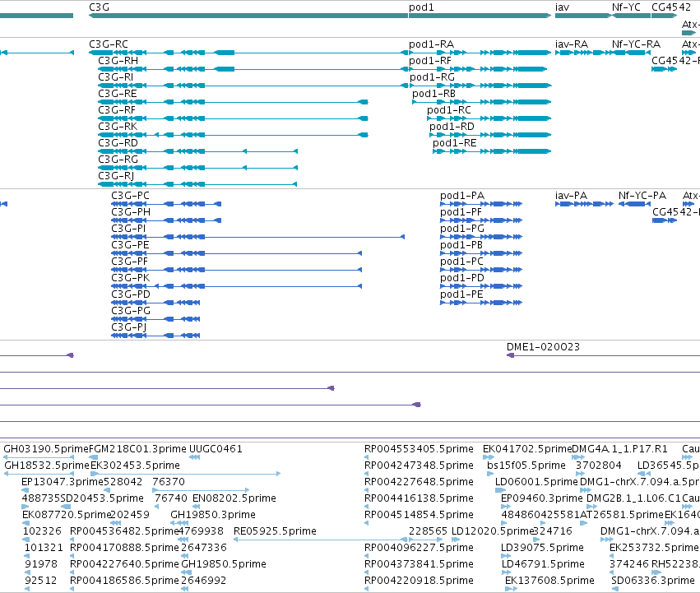Select protein Nf-YC-PA
Viewport: 700px width, 593px height.
coord(642,196)
